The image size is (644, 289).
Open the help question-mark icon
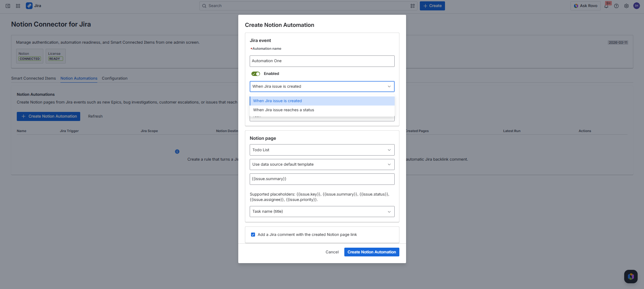[x=616, y=6]
